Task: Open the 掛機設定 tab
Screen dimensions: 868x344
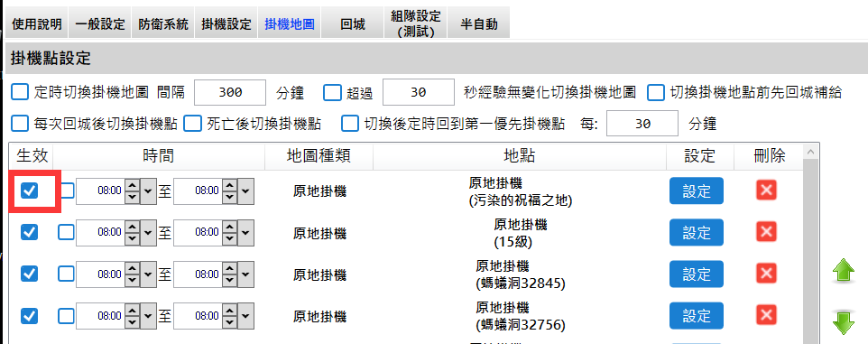Action: [x=226, y=23]
